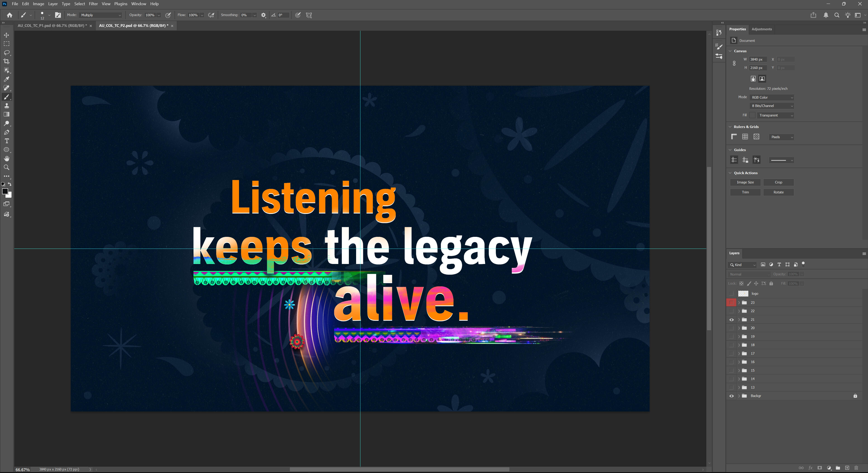Hide the Backgr layer group

tap(731, 396)
